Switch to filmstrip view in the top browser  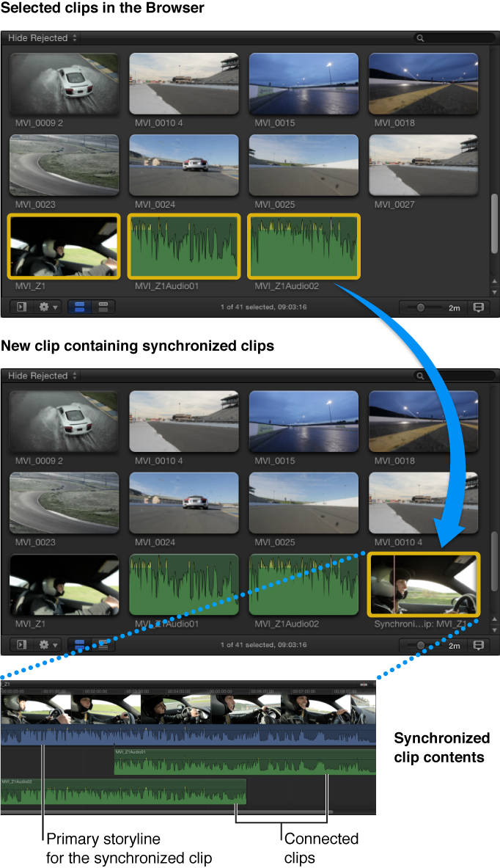79,307
